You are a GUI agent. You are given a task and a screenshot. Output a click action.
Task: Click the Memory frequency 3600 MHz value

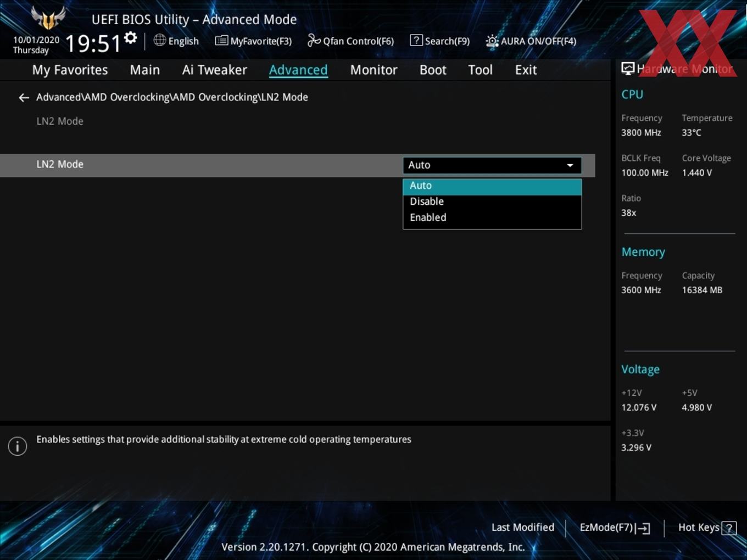[x=641, y=290]
